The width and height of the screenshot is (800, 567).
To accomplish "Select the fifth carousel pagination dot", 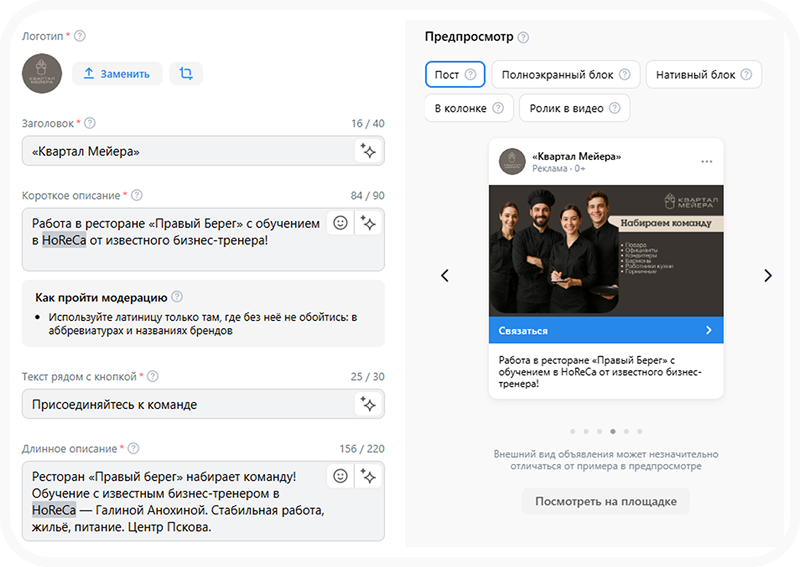I will [626, 432].
